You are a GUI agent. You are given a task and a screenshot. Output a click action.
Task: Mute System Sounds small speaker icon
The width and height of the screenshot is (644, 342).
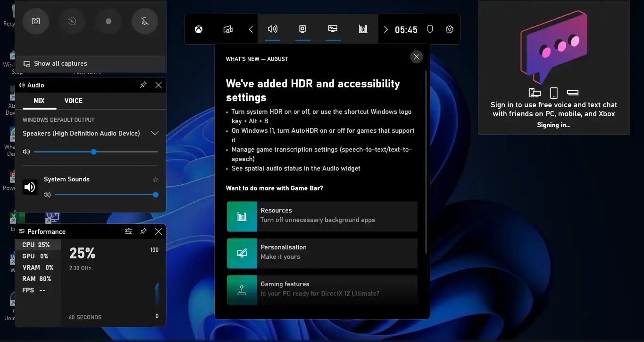pos(47,195)
